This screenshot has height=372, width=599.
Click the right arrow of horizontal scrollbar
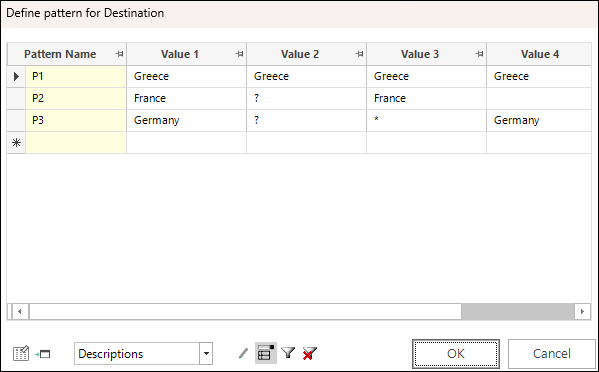(x=582, y=312)
